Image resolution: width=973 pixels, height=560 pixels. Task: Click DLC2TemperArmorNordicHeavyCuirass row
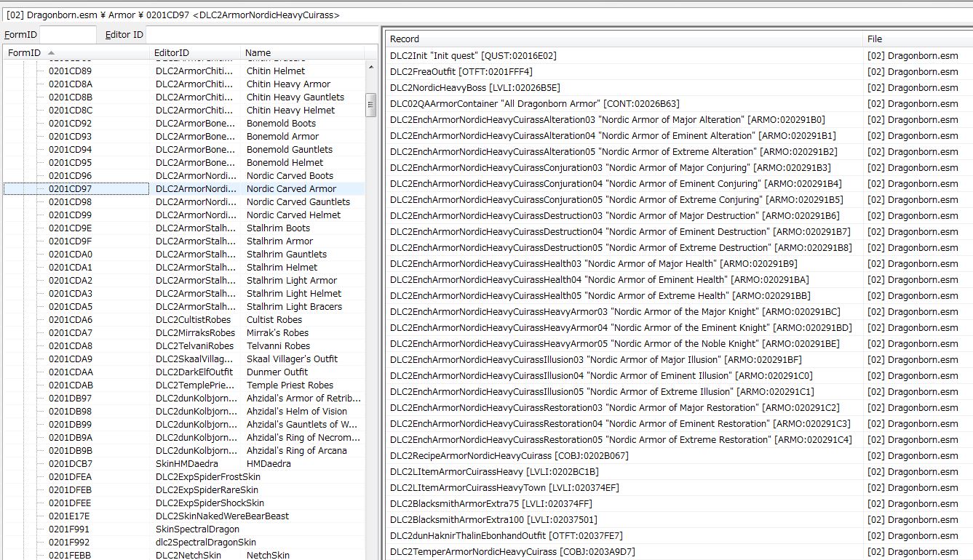[x=679, y=552]
